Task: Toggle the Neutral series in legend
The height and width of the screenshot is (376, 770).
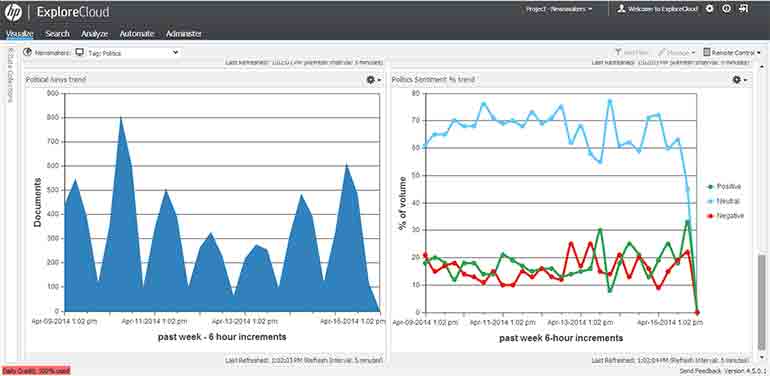Action: [723, 201]
